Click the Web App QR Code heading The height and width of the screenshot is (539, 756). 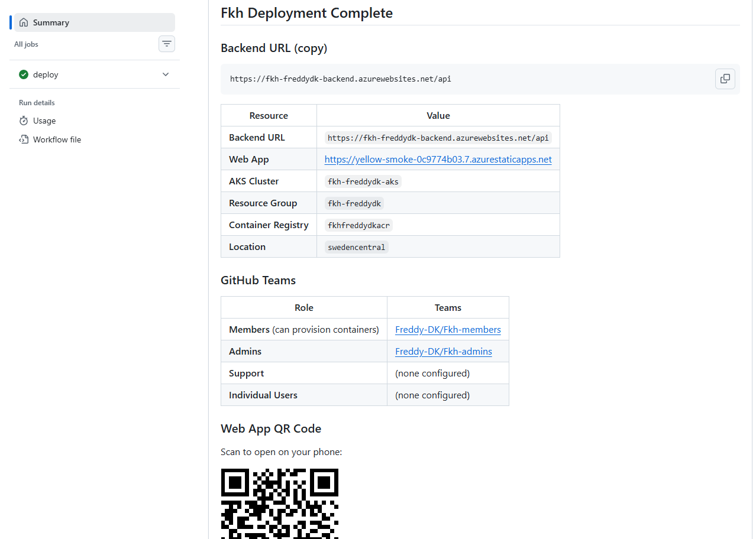[x=271, y=428]
